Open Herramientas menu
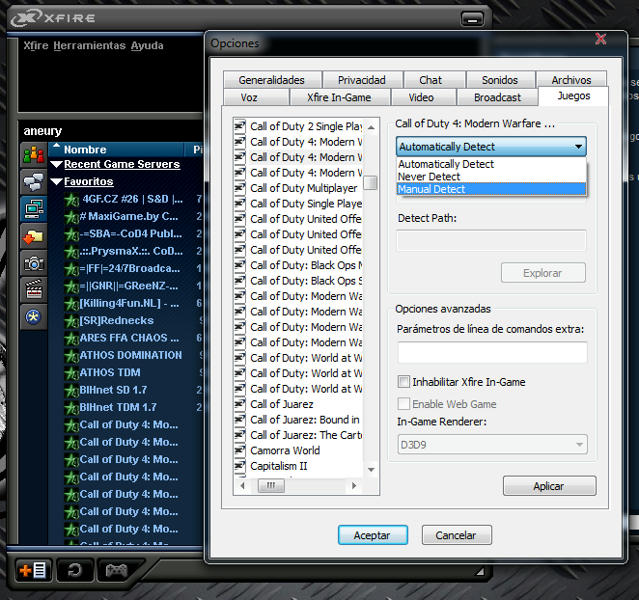This screenshot has height=600, width=639. [x=89, y=45]
